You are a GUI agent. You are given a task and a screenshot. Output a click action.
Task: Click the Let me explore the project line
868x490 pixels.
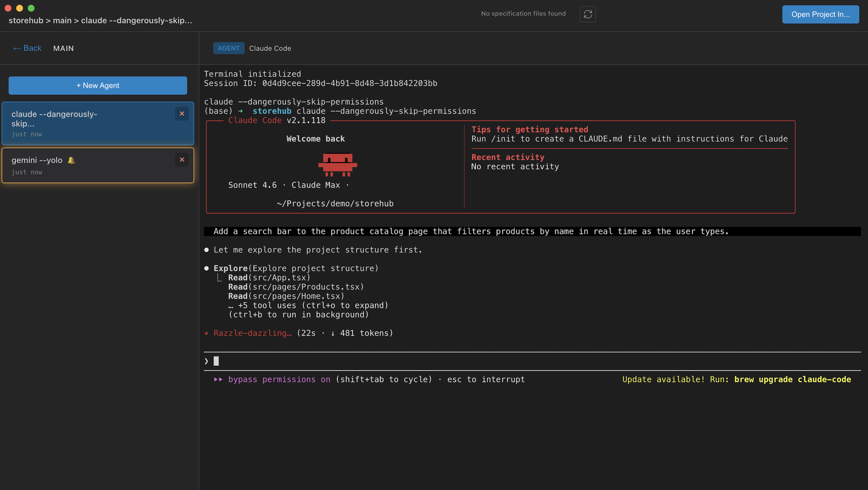pos(318,250)
